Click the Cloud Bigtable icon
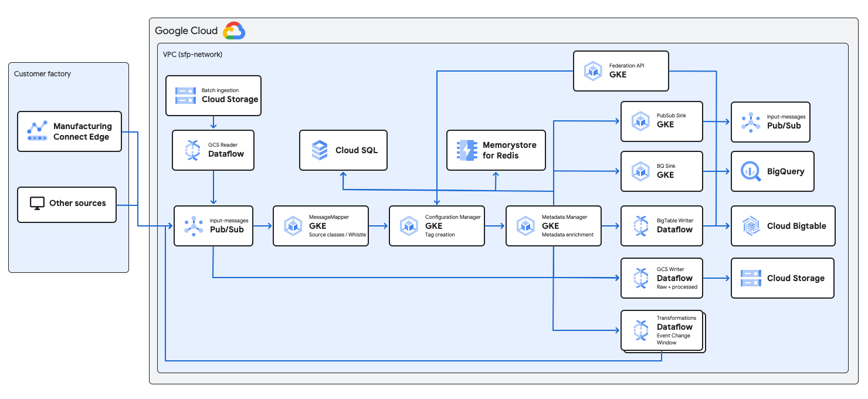Viewport: 868px width, 399px height. point(751,226)
